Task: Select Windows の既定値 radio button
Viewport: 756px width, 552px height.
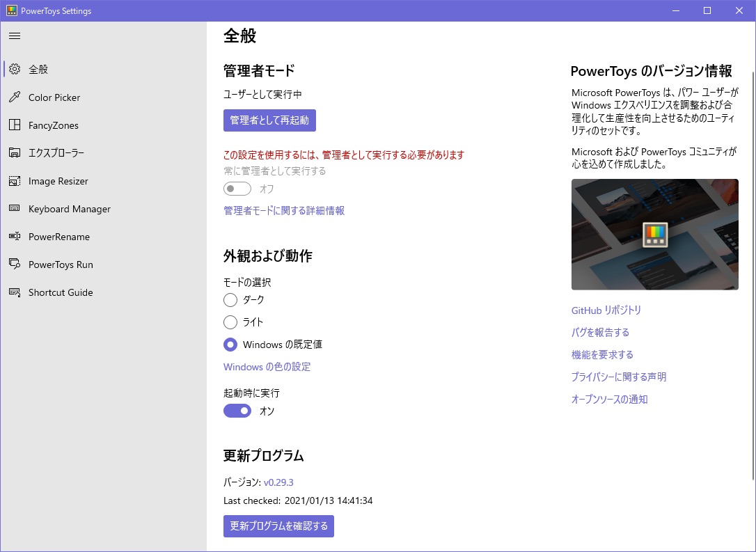Action: tap(230, 344)
